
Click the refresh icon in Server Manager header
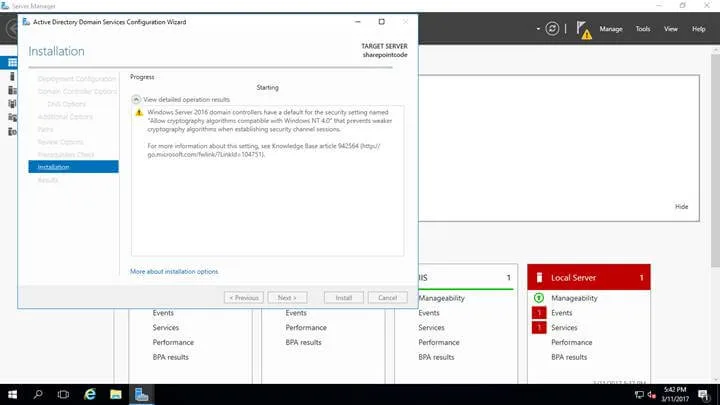click(552, 29)
